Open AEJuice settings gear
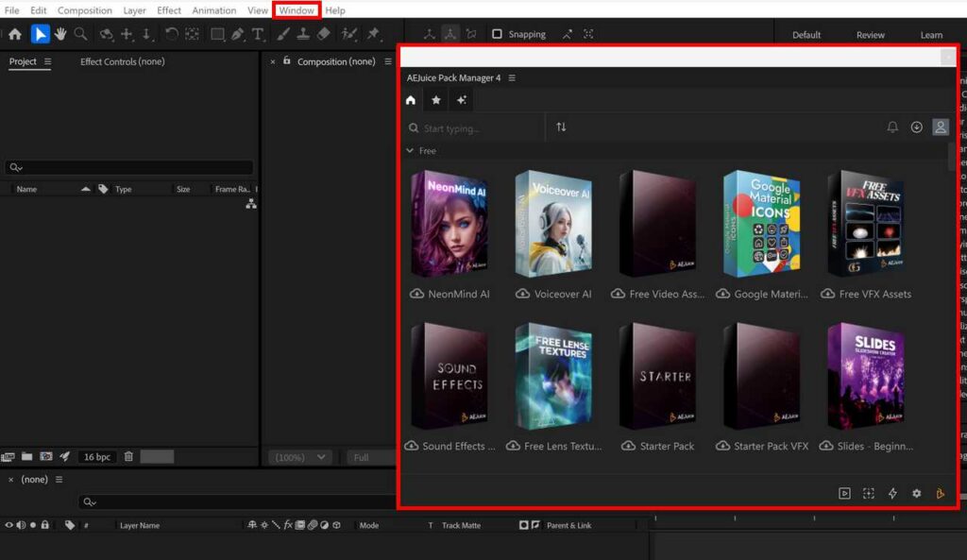This screenshot has width=967, height=560. (x=916, y=493)
